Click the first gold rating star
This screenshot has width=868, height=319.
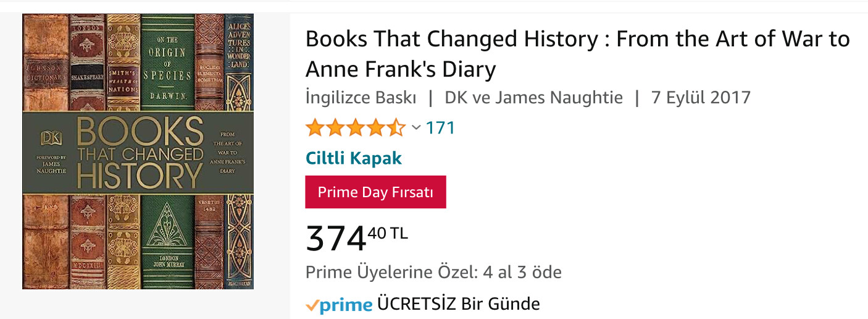315,128
